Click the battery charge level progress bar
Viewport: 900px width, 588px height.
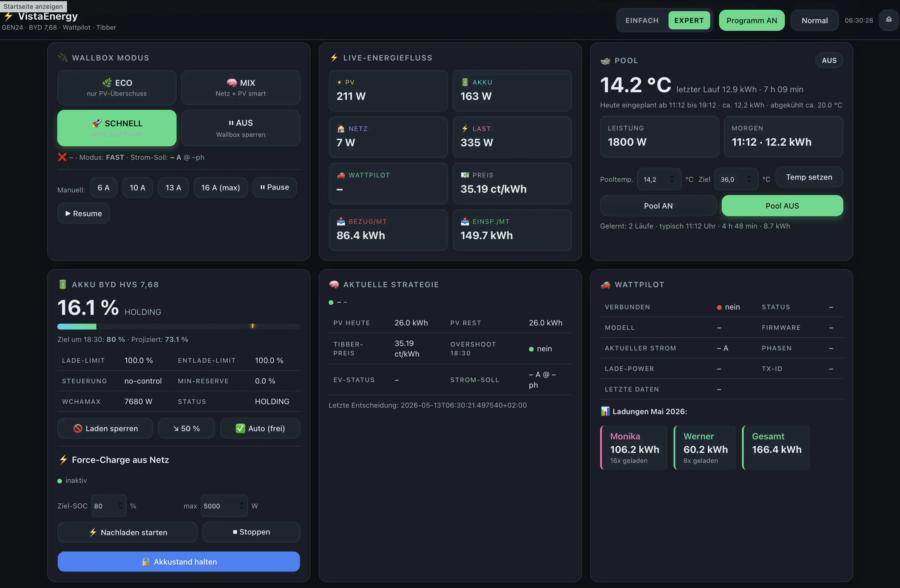pos(179,326)
